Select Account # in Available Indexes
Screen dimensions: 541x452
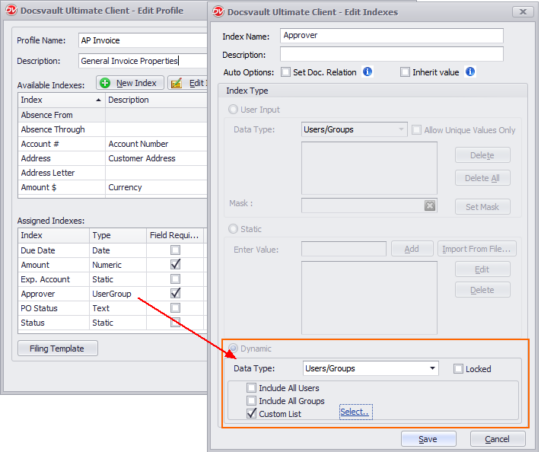[112, 144]
